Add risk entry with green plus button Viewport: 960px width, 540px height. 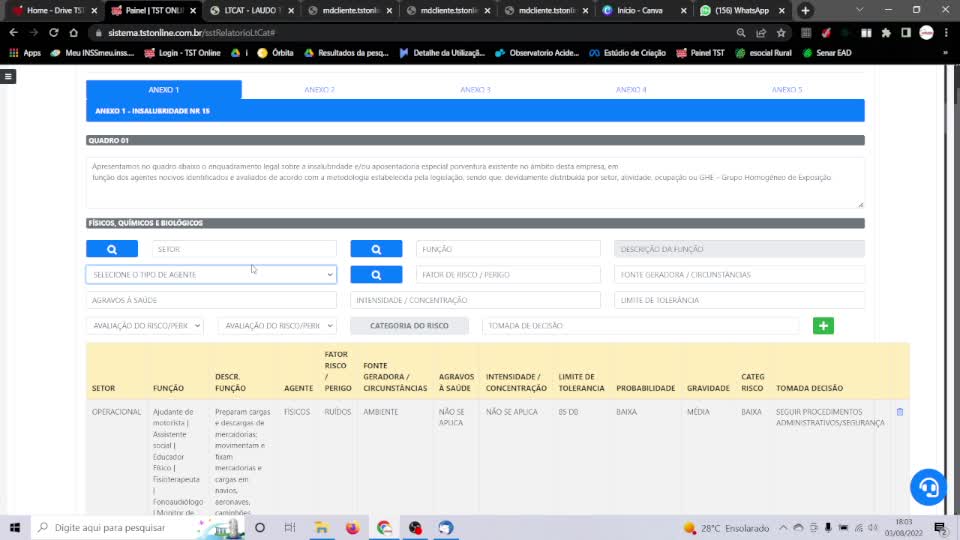tap(823, 326)
